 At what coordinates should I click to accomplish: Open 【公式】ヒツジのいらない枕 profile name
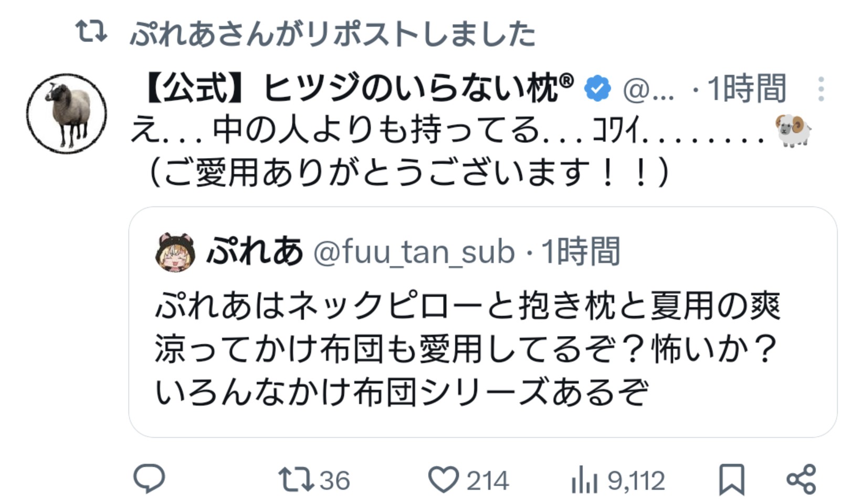click(x=357, y=88)
